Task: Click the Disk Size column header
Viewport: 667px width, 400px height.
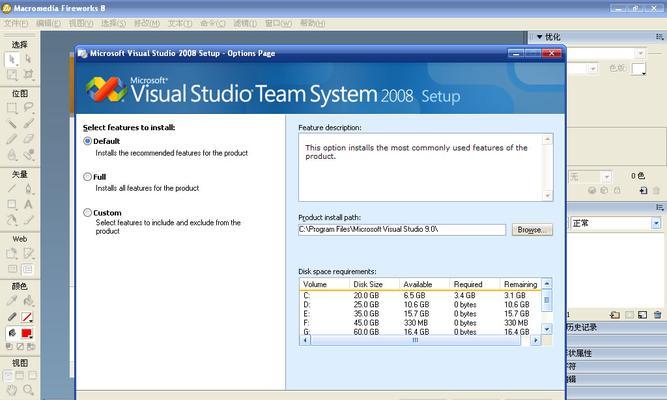Action: coord(374,284)
